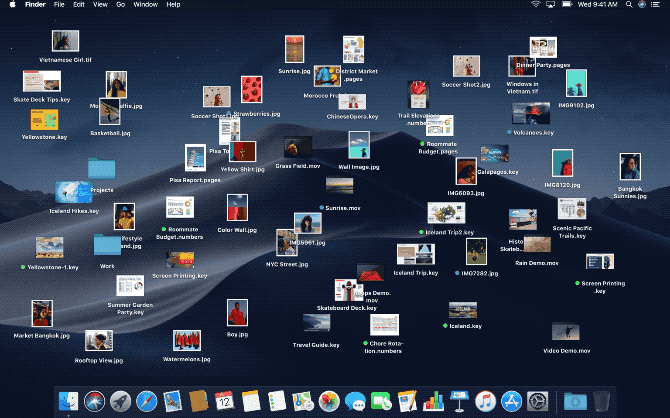Launch the Calendar app in the Dock
Screen dimensions: 670x418
[224, 401]
